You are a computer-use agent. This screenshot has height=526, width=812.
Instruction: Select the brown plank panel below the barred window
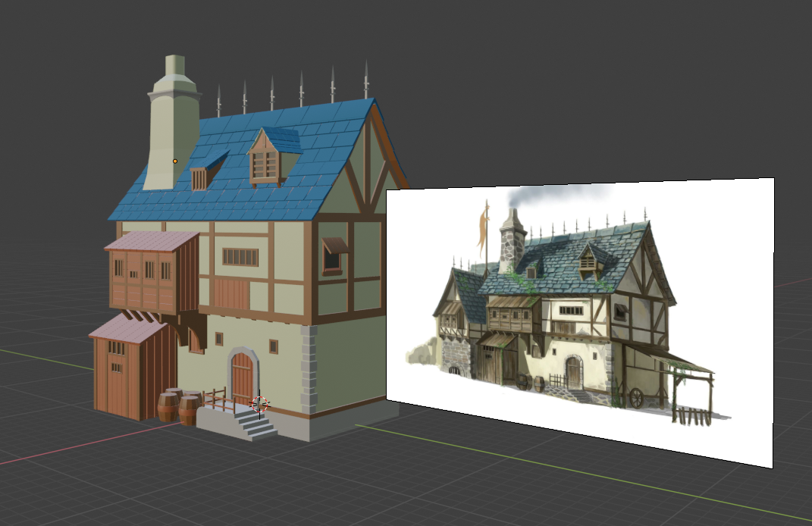pyautogui.click(x=232, y=294)
